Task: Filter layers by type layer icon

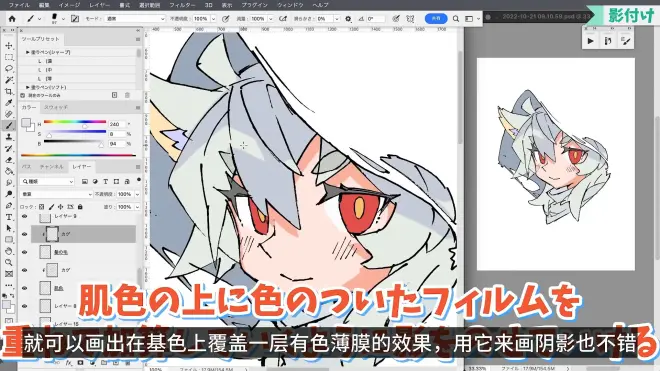Action: 106,181
